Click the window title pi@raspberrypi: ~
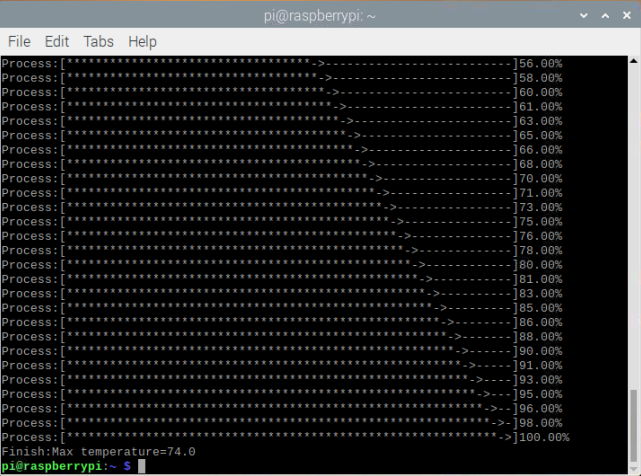 point(319,16)
